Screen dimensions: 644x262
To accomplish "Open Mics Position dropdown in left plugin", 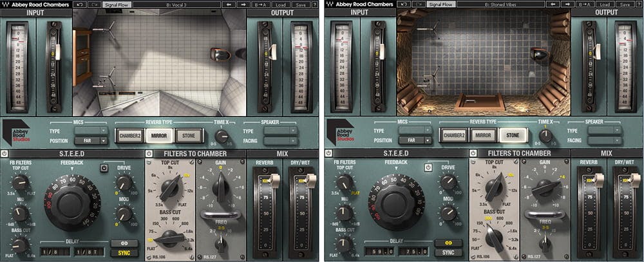I will [x=90, y=140].
